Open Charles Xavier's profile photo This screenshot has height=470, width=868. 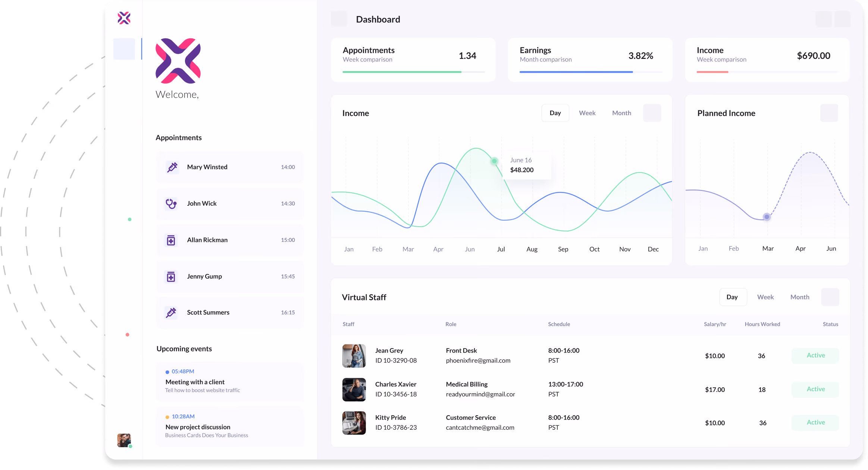[x=354, y=389]
